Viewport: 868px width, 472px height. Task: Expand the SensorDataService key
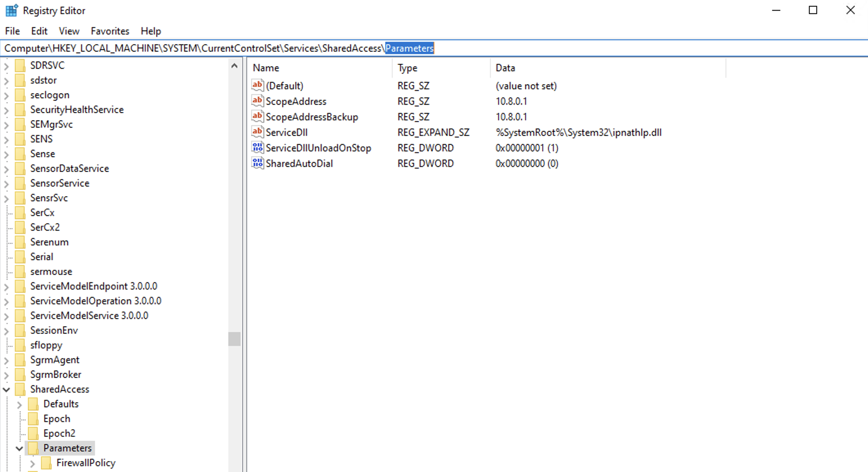[7, 169]
